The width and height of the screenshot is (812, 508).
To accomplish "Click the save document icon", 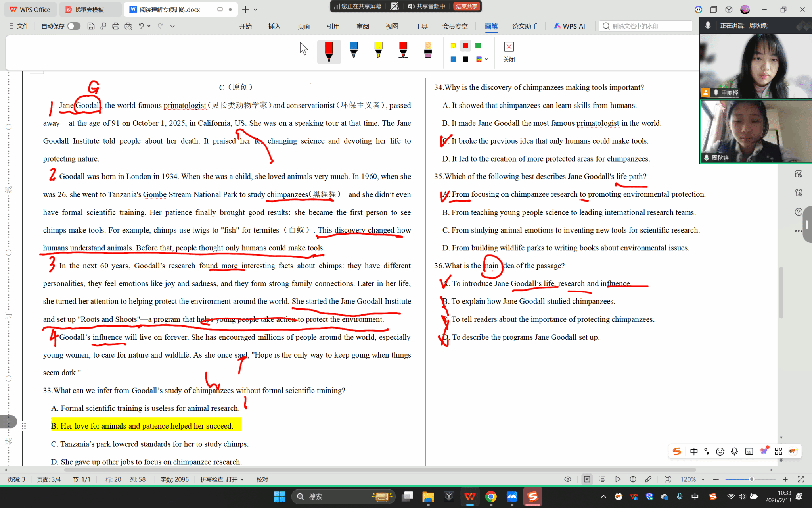I will click(91, 26).
